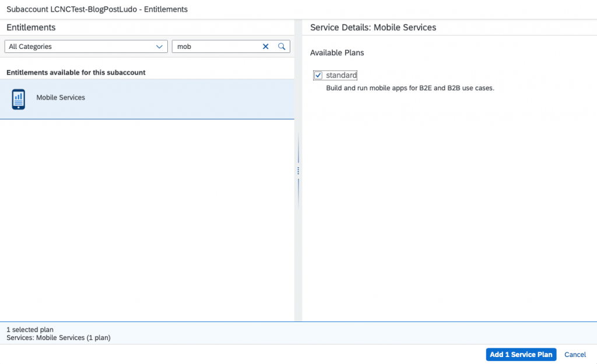Click the Subaccount LCNCTest-BlogPostLudo dialog title
Screen dimensions: 597x364
click(x=97, y=9)
